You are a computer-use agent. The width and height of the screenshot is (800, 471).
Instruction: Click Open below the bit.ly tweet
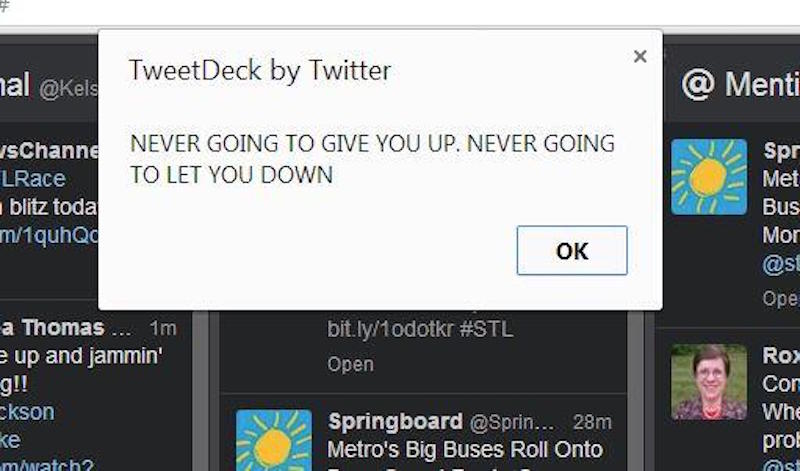350,364
